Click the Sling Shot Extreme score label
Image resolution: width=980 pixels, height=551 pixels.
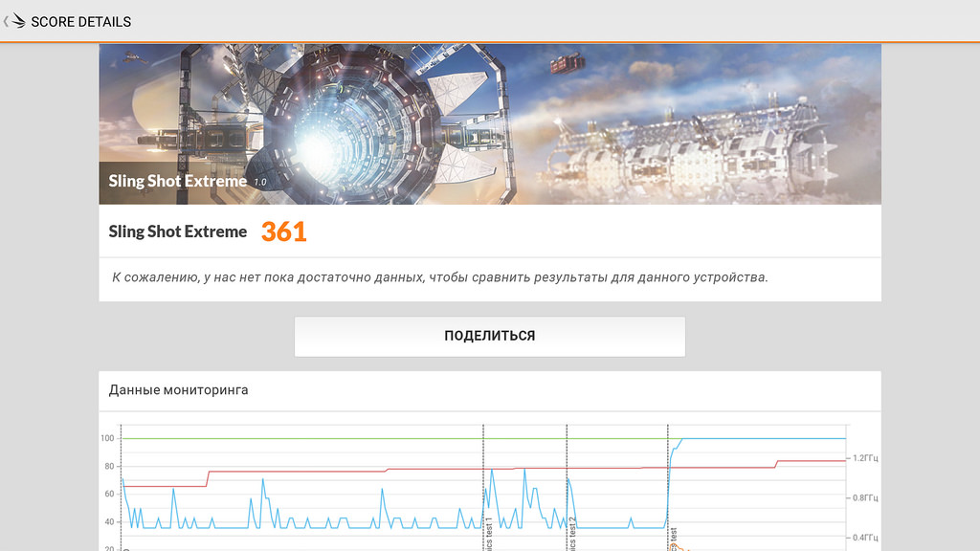(177, 231)
